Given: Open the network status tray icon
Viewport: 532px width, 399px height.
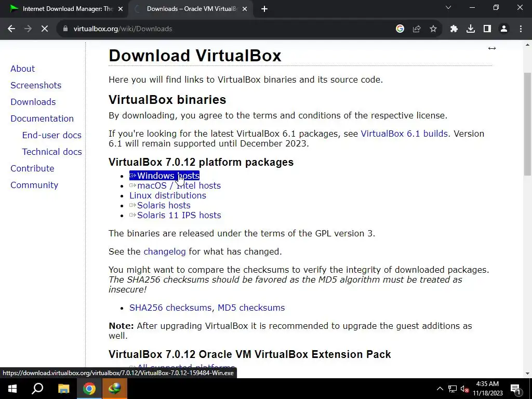Looking at the screenshot, I should pyautogui.click(x=453, y=389).
